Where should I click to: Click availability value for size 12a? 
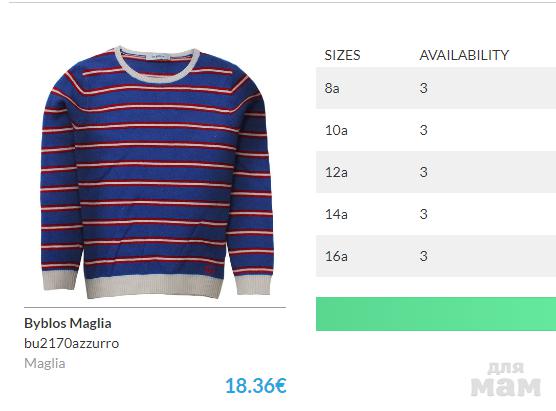coord(423,172)
